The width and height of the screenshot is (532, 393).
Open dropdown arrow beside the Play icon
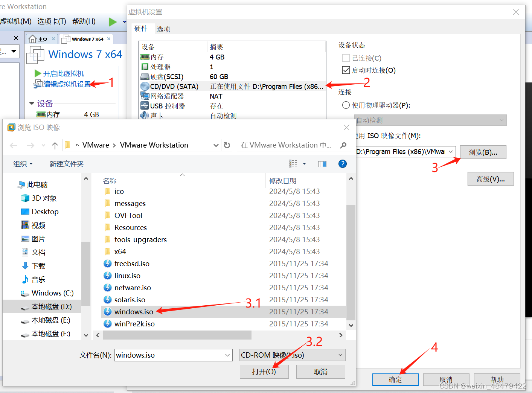(x=124, y=22)
